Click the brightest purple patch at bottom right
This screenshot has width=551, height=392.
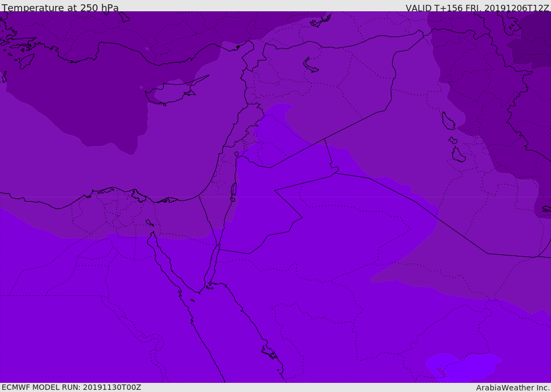(464, 368)
